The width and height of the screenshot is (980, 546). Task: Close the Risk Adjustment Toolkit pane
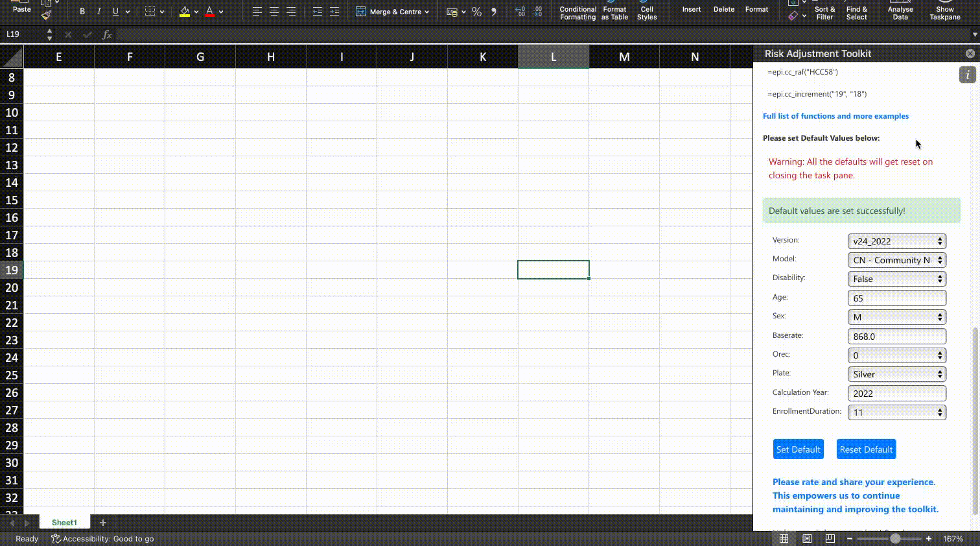(x=970, y=54)
